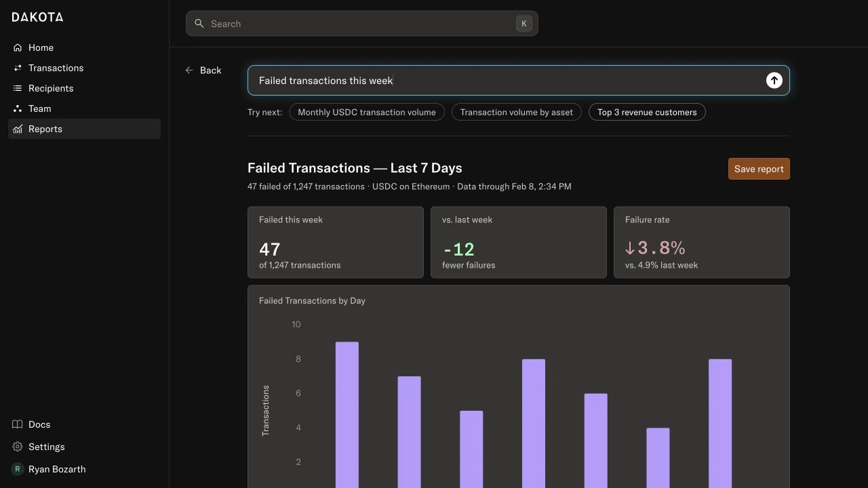Navigate to the Team section

click(84, 108)
